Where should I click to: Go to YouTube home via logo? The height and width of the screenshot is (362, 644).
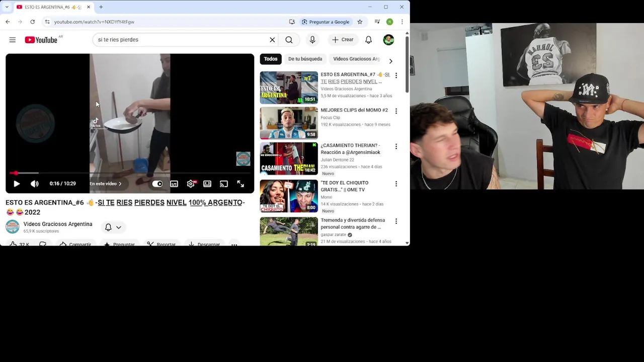tap(41, 40)
